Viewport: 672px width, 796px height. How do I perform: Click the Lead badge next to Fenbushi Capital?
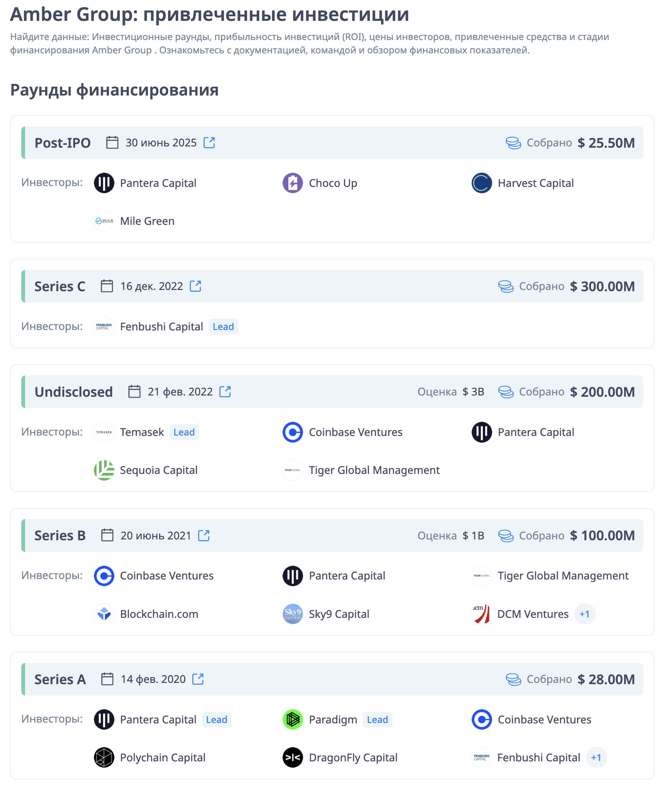223,327
